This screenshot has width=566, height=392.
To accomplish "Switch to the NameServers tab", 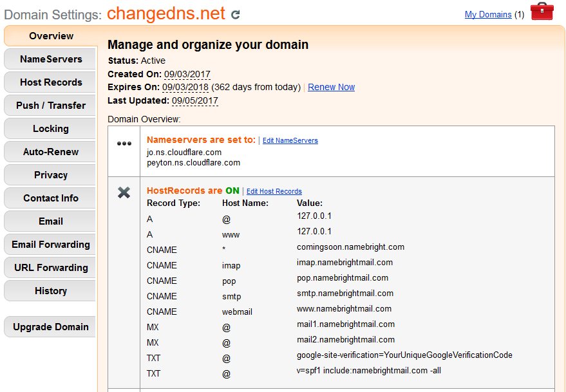I will click(51, 59).
